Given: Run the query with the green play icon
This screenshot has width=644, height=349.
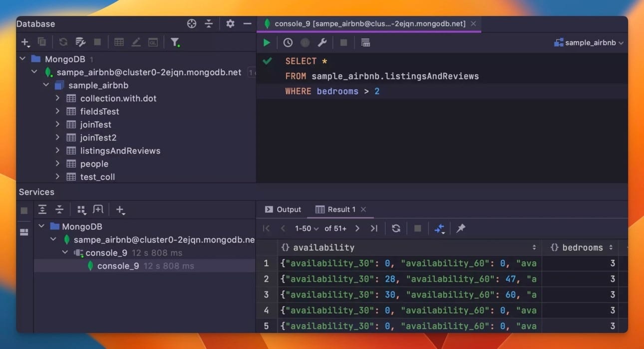Looking at the screenshot, I should click(x=267, y=42).
